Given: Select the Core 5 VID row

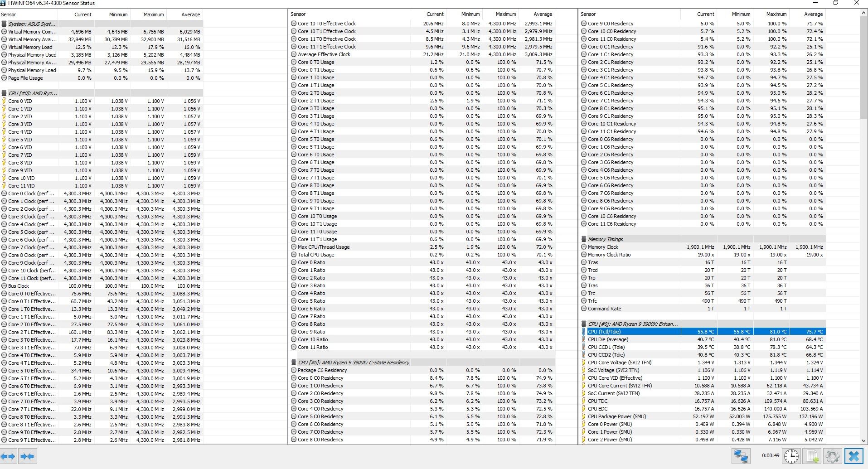Looking at the screenshot, I should click(102, 140).
